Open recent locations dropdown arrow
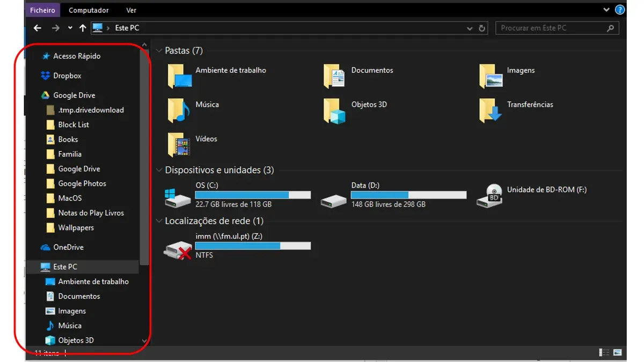Image resolution: width=644 pixels, height=362 pixels. [x=70, y=28]
